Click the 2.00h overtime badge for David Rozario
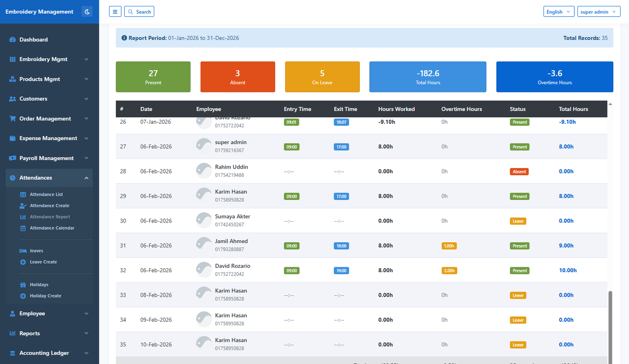Viewport: 629px width, 364px height. [x=449, y=271]
